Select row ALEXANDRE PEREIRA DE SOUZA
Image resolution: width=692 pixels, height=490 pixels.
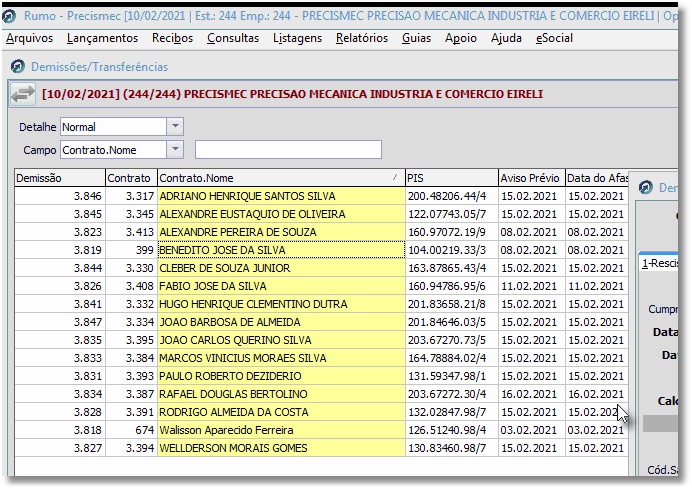tap(321, 232)
